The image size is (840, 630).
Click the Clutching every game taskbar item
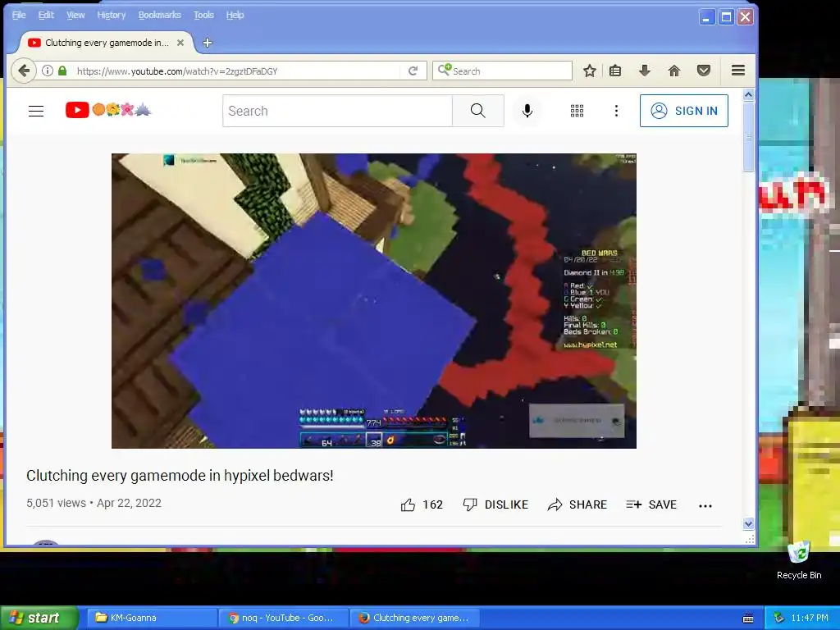click(414, 618)
